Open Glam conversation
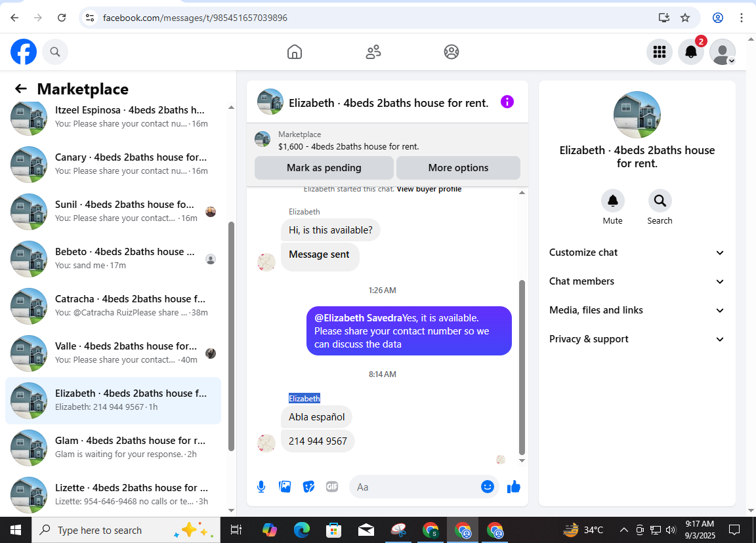Screen dimensions: 756x543 (114, 448)
